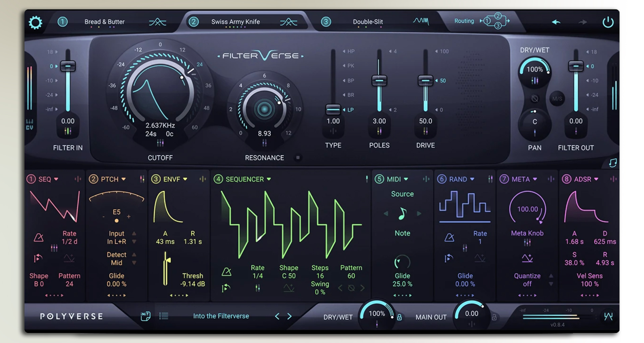Click the MIDI Glide knob
Screen dimensions: 644x343
point(402,262)
